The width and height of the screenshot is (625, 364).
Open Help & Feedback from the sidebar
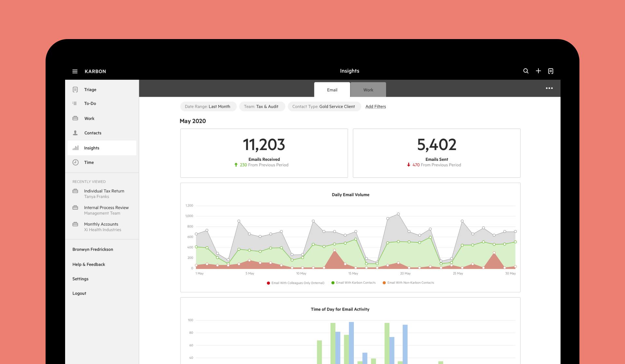(89, 264)
